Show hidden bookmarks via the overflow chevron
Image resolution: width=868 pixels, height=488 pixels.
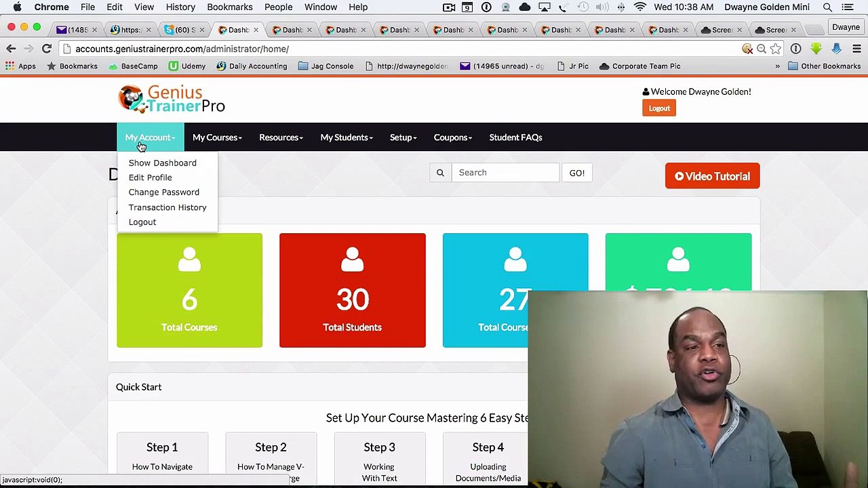(777, 66)
